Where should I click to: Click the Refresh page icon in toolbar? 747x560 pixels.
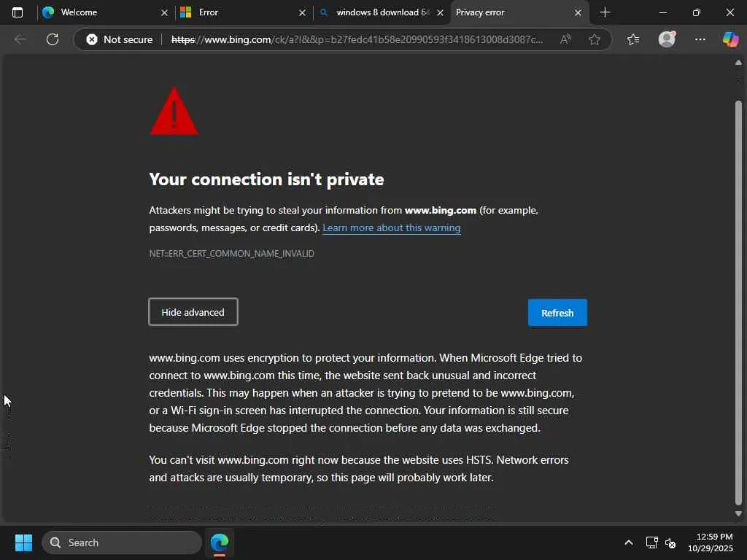pos(53,39)
